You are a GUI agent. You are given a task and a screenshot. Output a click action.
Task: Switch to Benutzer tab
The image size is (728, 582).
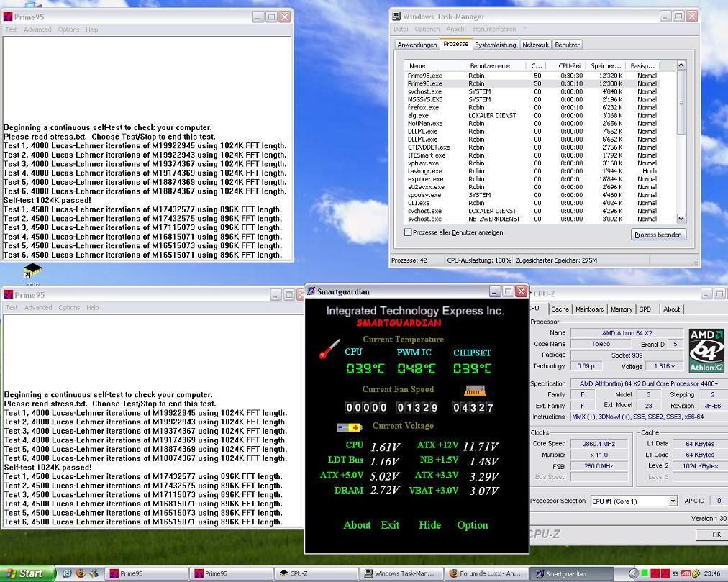point(567,45)
